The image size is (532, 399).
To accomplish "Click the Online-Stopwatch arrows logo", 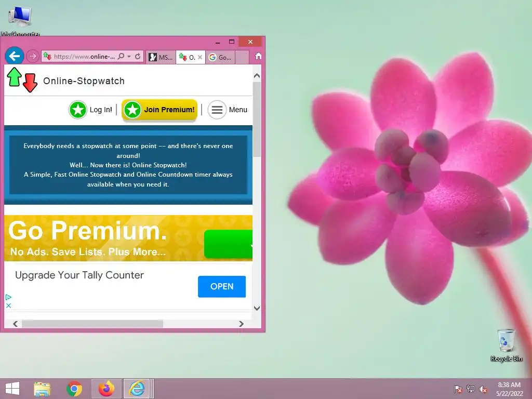I will pos(22,79).
